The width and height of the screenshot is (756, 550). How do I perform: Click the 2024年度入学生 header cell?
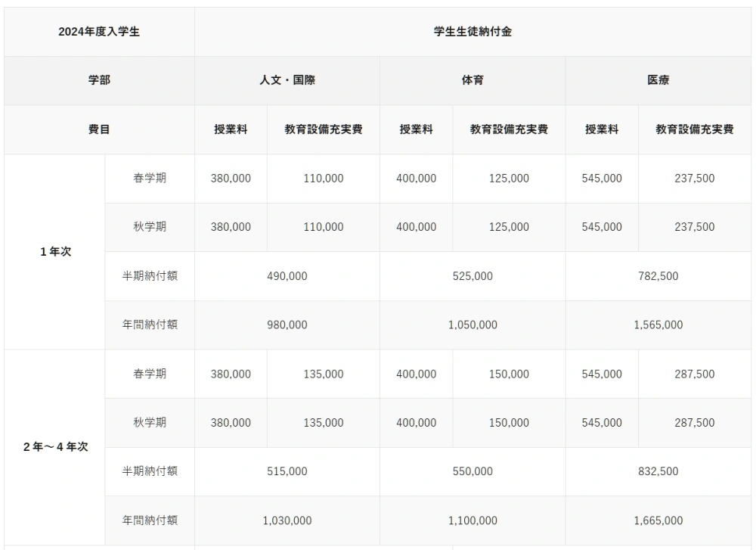(x=99, y=32)
